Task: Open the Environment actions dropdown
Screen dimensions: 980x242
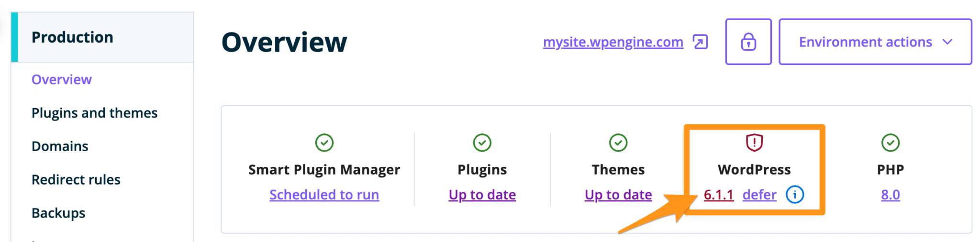Action: [x=875, y=42]
